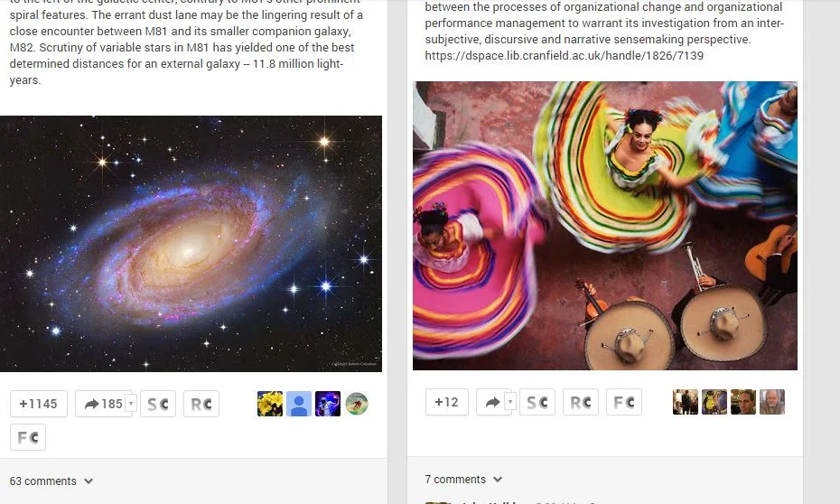Open the M81 spiral galaxy image
The height and width of the screenshot is (504, 840).
click(191, 244)
